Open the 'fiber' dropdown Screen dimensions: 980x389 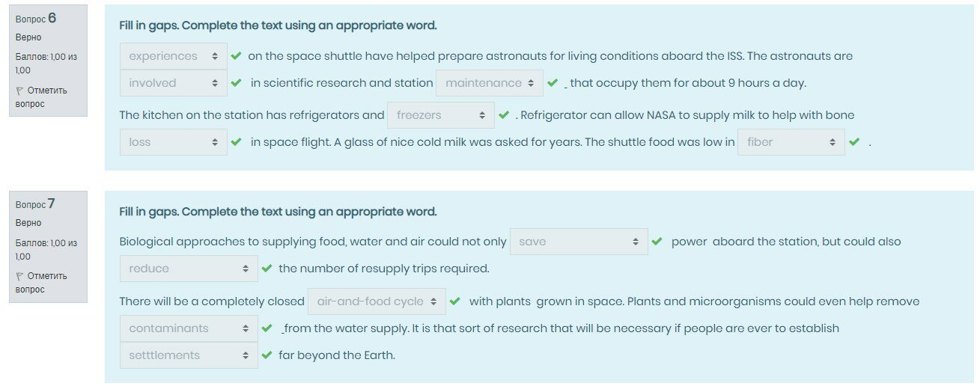pyautogui.click(x=791, y=142)
